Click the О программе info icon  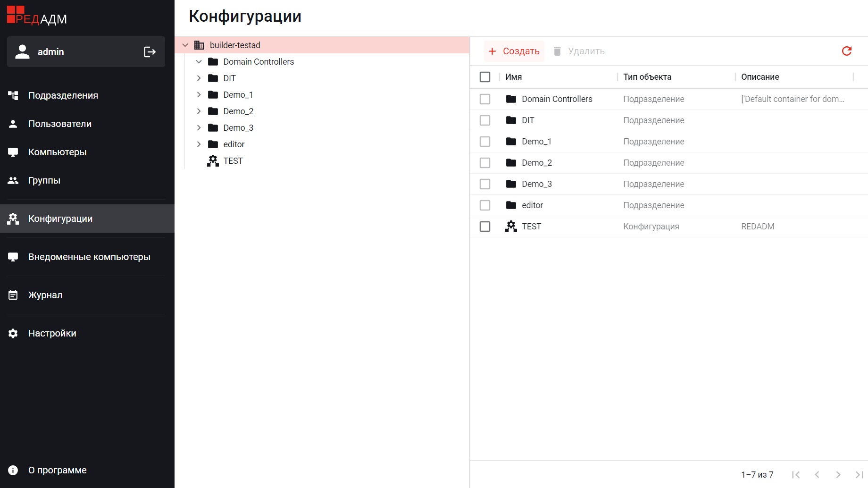click(x=13, y=470)
